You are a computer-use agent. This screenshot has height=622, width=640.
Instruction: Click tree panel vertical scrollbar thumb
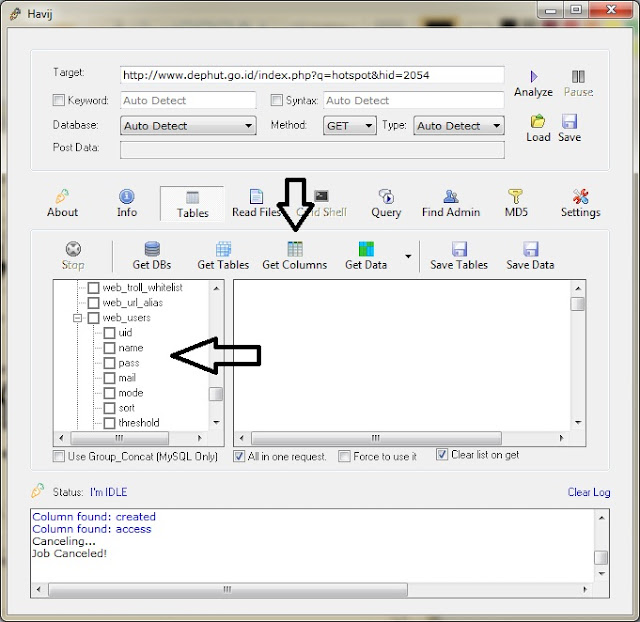pos(216,394)
